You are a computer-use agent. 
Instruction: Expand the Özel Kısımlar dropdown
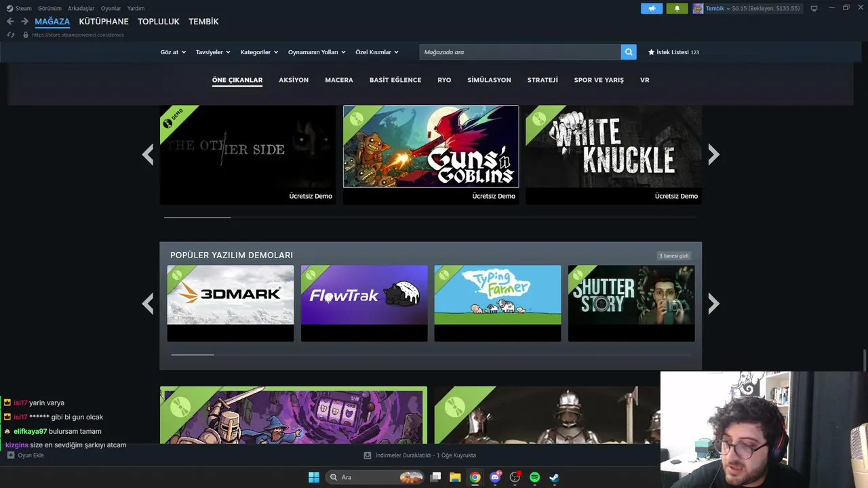pos(377,52)
